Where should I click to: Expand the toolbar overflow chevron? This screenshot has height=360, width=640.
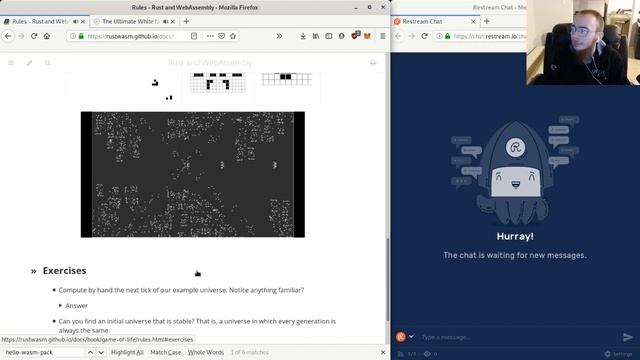[279, 36]
